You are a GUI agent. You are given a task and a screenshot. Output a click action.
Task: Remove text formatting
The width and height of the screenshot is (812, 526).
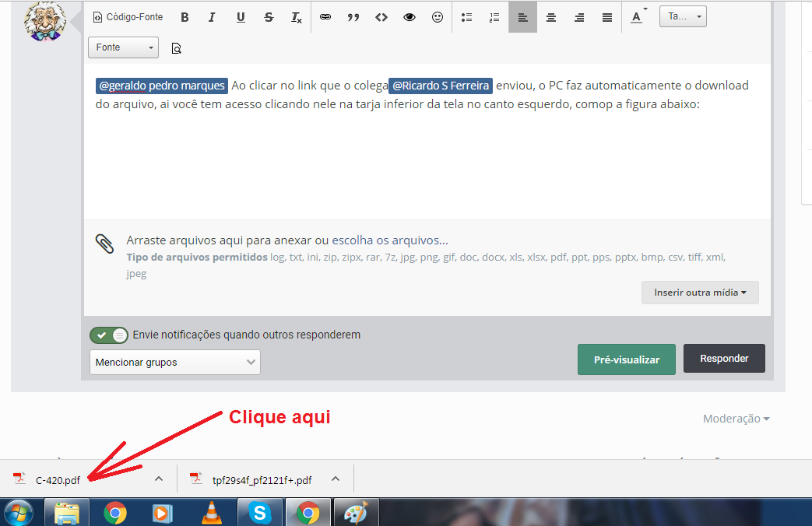click(296, 17)
